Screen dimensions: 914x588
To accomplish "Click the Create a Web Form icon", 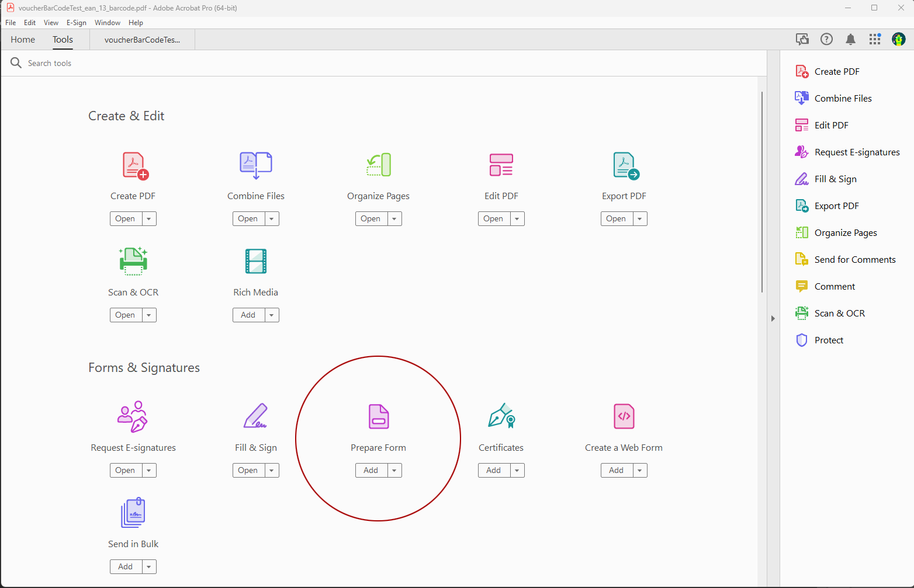I will pyautogui.click(x=624, y=416).
